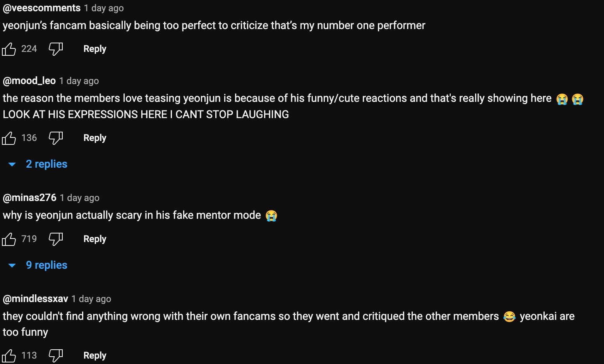Like @minas276's fake mentor mode comment
Viewport: 604px width, 364px height.
[9, 239]
